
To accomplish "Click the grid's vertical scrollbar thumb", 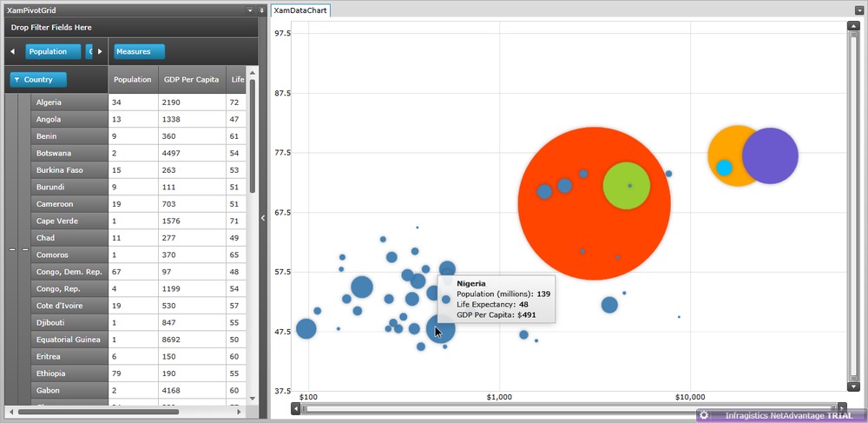I will [253, 135].
